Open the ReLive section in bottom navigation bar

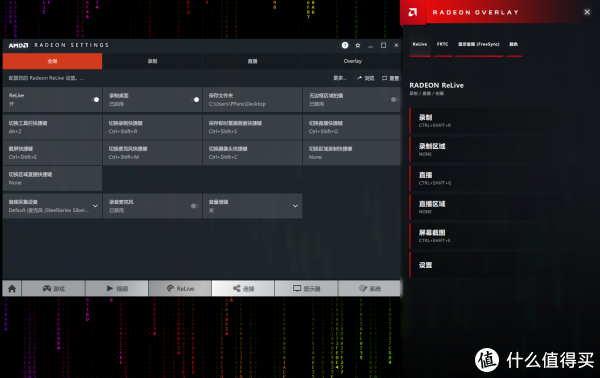(180, 288)
